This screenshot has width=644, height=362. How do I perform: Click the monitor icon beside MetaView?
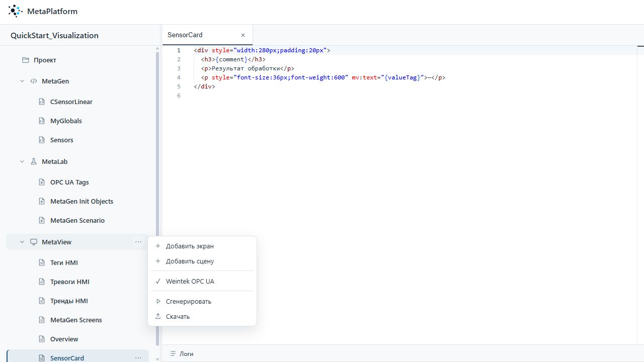[34, 242]
